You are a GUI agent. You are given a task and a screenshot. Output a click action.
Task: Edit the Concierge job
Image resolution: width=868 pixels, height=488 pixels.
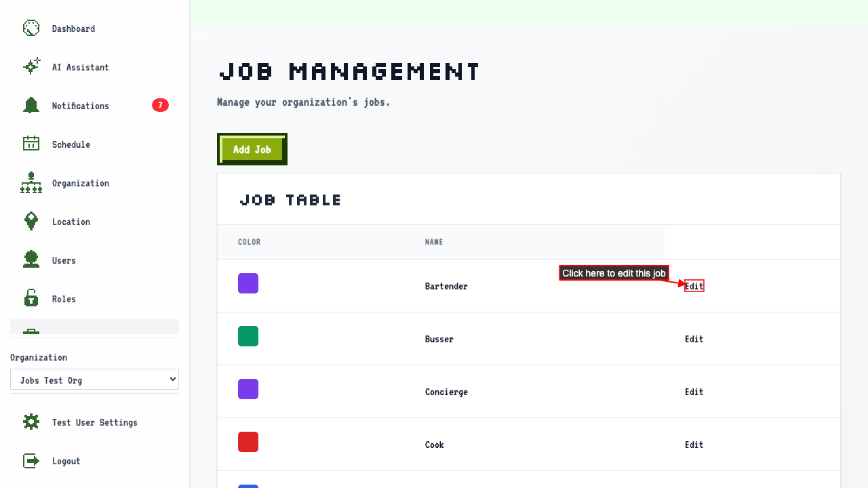[x=694, y=392]
